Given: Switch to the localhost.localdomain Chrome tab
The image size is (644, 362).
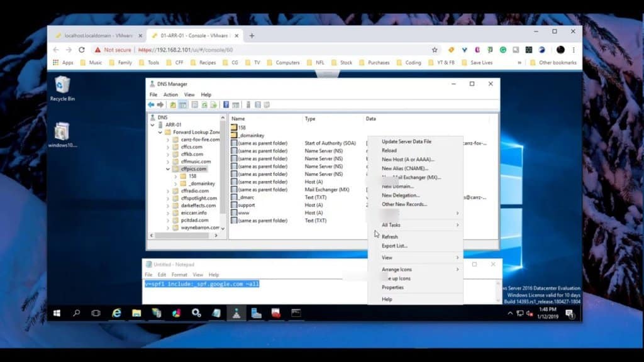Looking at the screenshot, I should 97,36.
